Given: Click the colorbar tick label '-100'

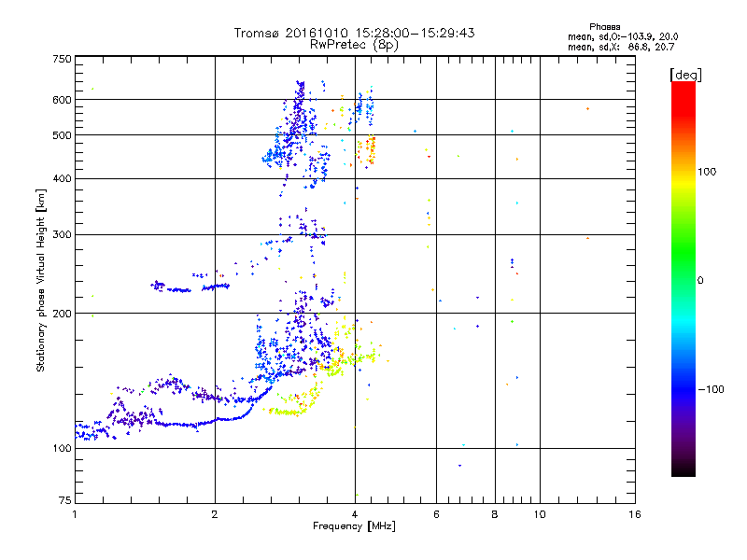Looking at the screenshot, I should pos(711,389).
